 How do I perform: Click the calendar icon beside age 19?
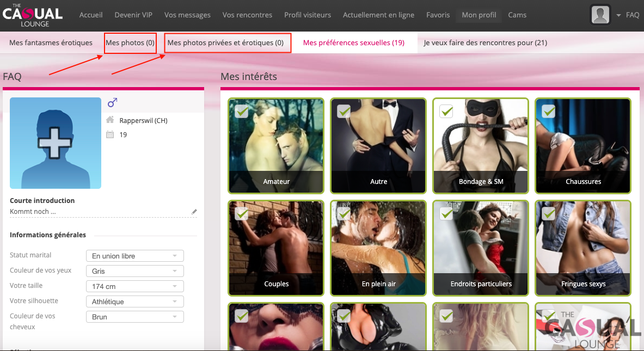coord(110,134)
